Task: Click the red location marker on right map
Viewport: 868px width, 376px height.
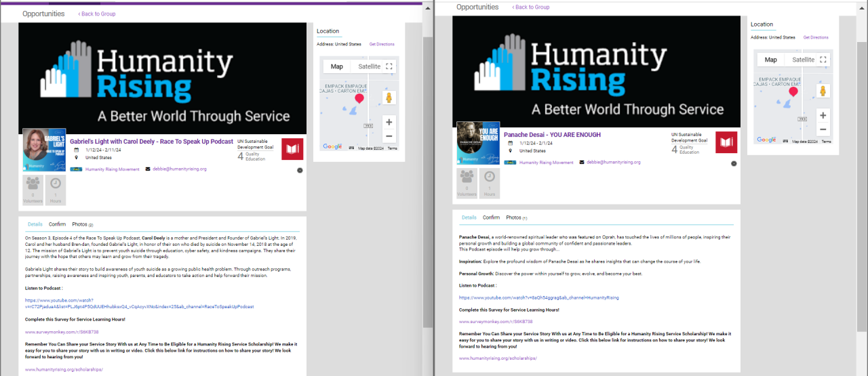Action: 793,93
